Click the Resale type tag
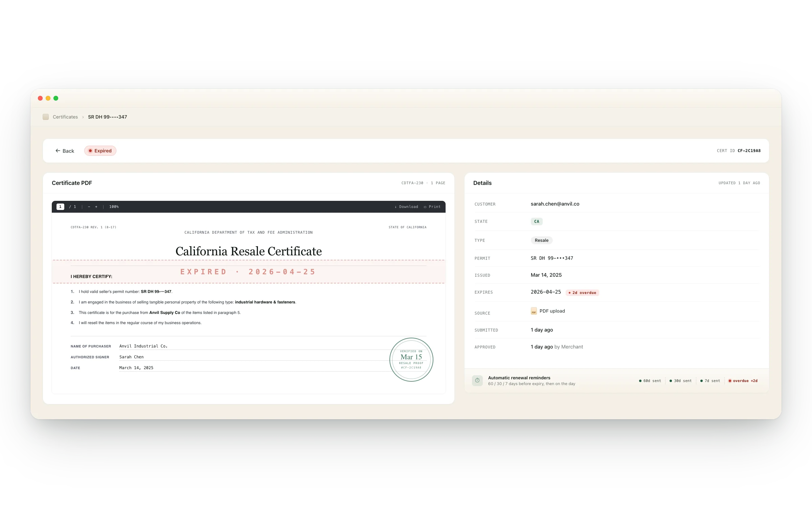The image size is (812, 508). 542,240
